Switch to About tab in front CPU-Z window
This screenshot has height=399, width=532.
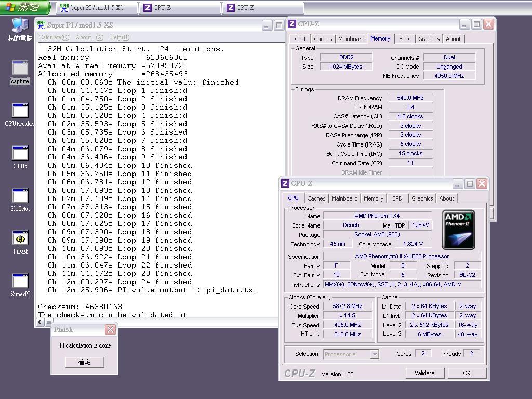[x=446, y=198]
